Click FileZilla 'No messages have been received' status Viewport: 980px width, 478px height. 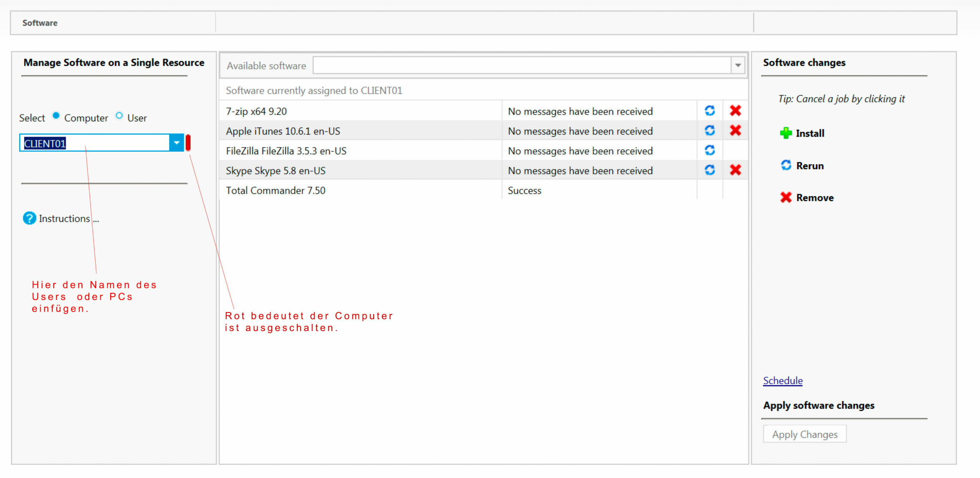click(580, 151)
